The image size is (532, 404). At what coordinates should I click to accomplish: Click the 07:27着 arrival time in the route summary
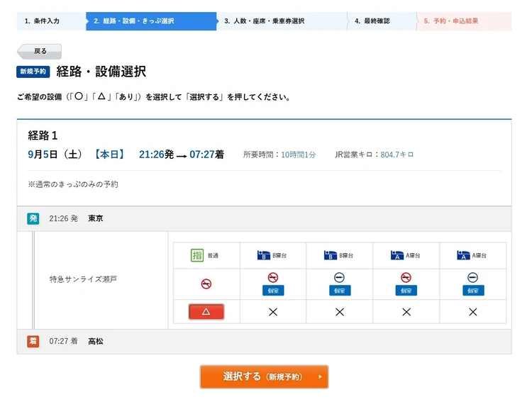coord(206,155)
